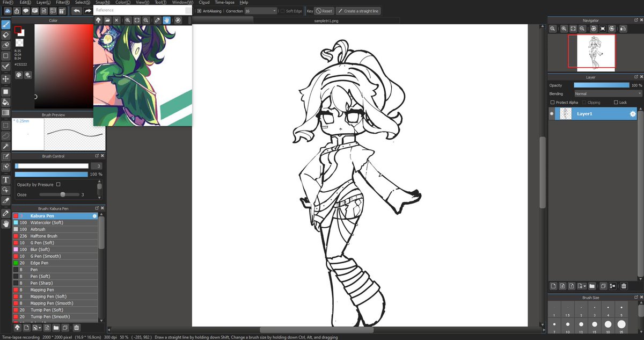Expand the Correction value dropdown
The image size is (644, 340).
(275, 10)
